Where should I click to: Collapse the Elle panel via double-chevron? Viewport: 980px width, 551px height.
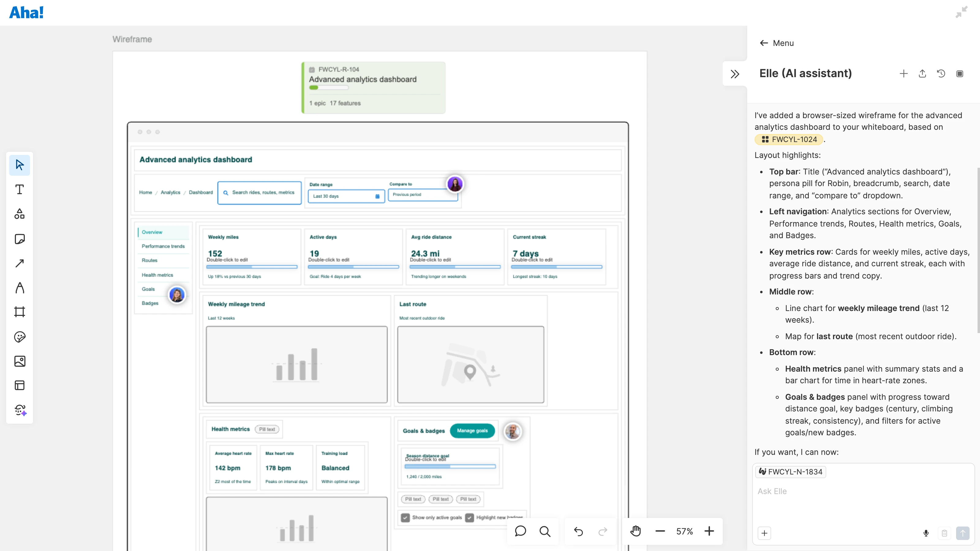pyautogui.click(x=735, y=74)
